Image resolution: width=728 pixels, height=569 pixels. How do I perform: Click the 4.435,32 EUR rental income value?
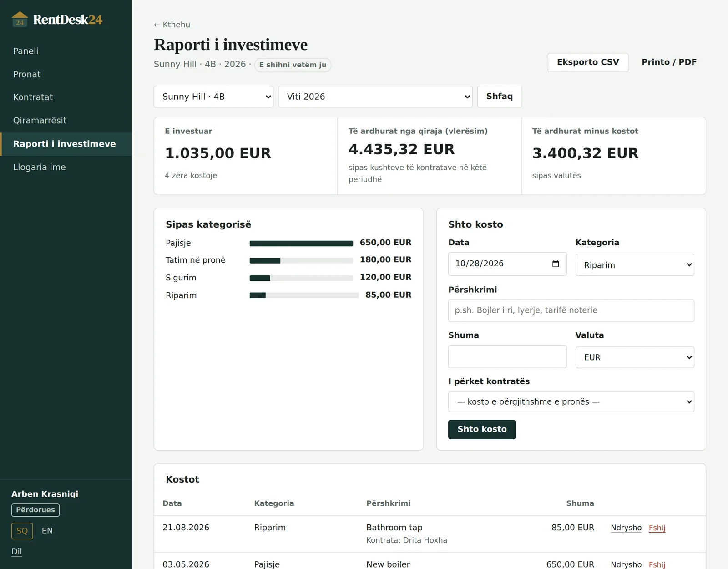(x=402, y=149)
